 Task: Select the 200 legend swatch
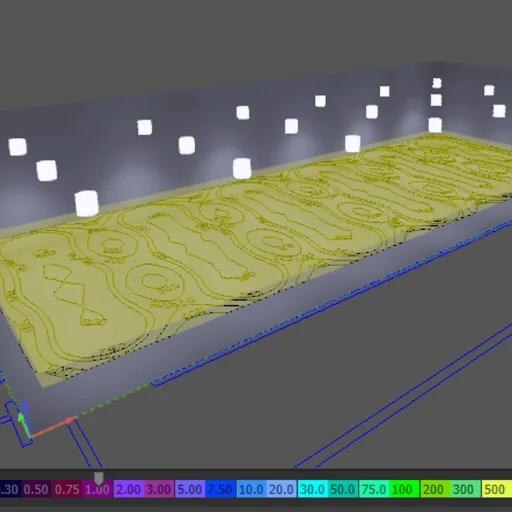(435, 489)
